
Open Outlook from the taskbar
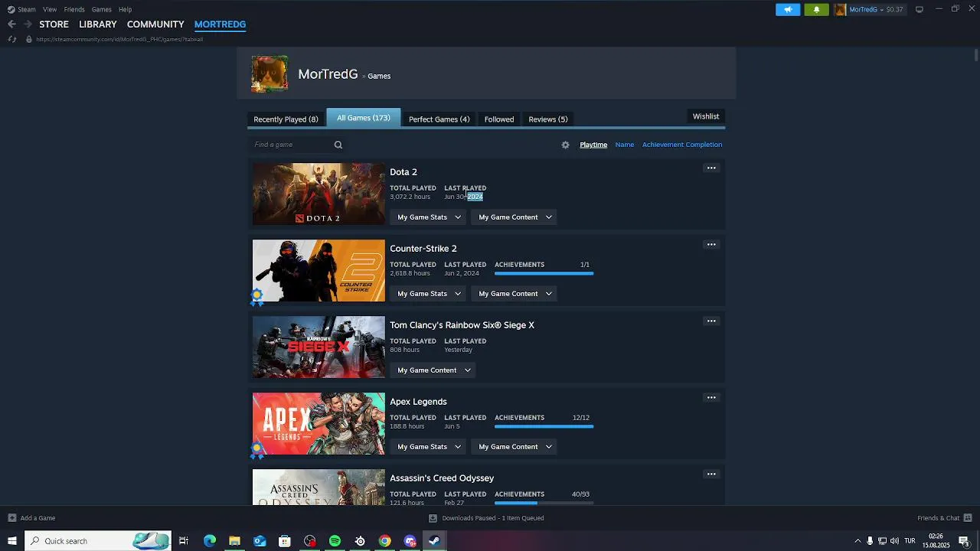260,541
